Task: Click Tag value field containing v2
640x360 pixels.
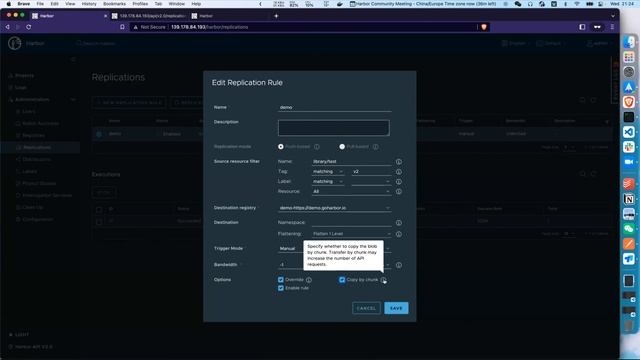Action: click(x=371, y=172)
